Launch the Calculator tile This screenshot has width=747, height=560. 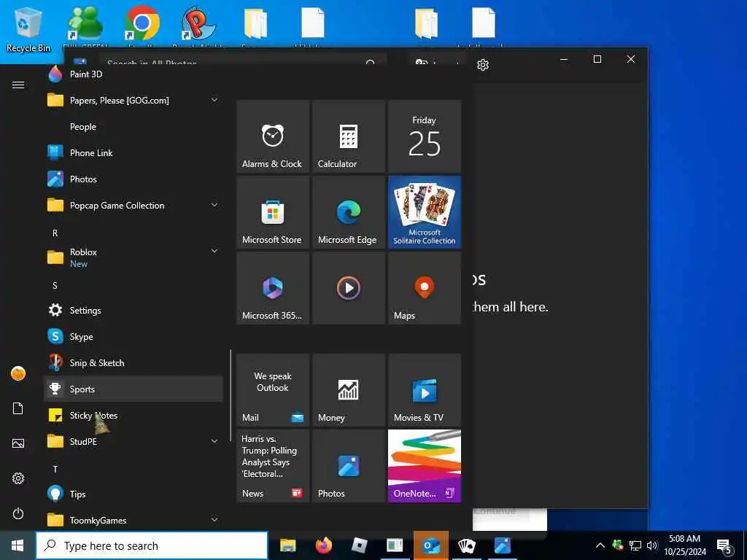click(x=348, y=136)
